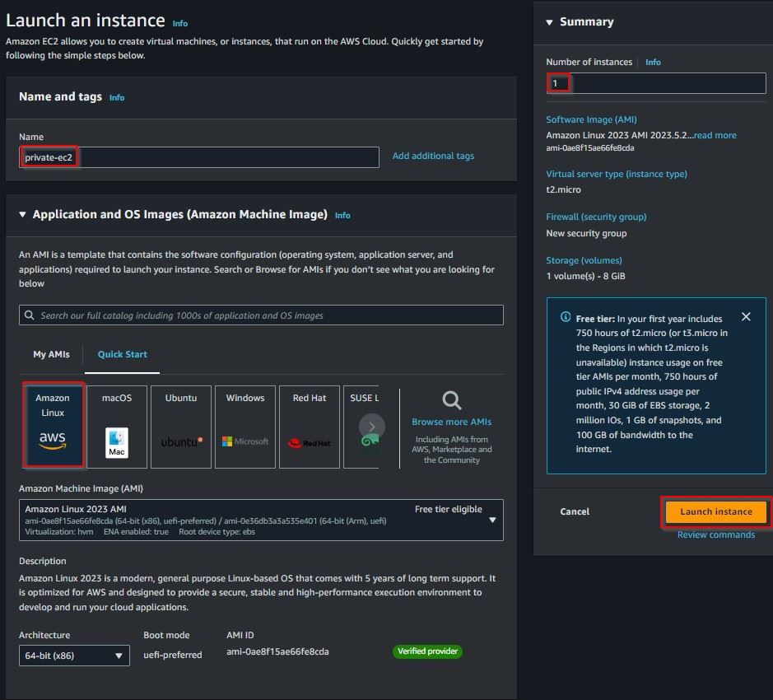Click the Red Hat logo on its tile
This screenshot has height=700, width=773.
point(309,443)
